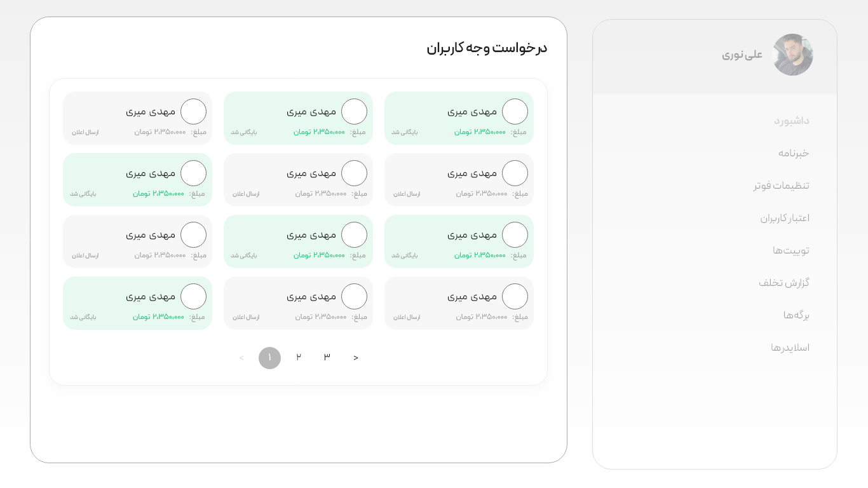Click بایگانی شد on the last row's green card
Viewport: 868px width, 488px height.
(83, 317)
